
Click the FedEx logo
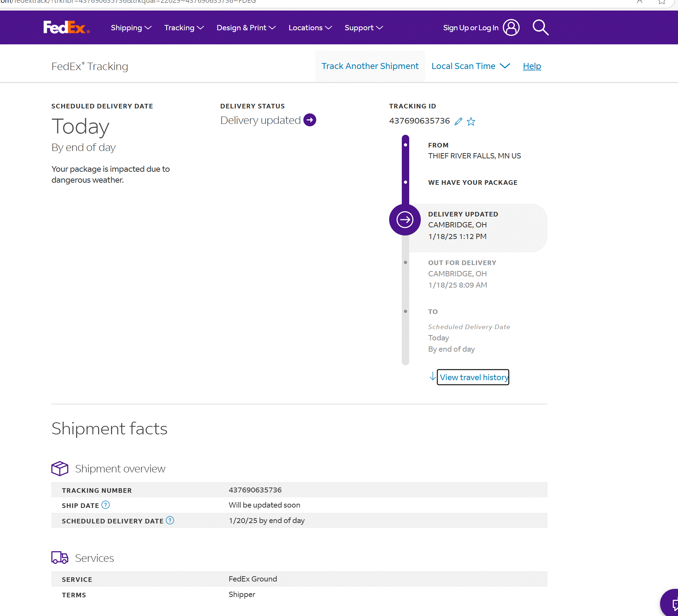point(66,27)
